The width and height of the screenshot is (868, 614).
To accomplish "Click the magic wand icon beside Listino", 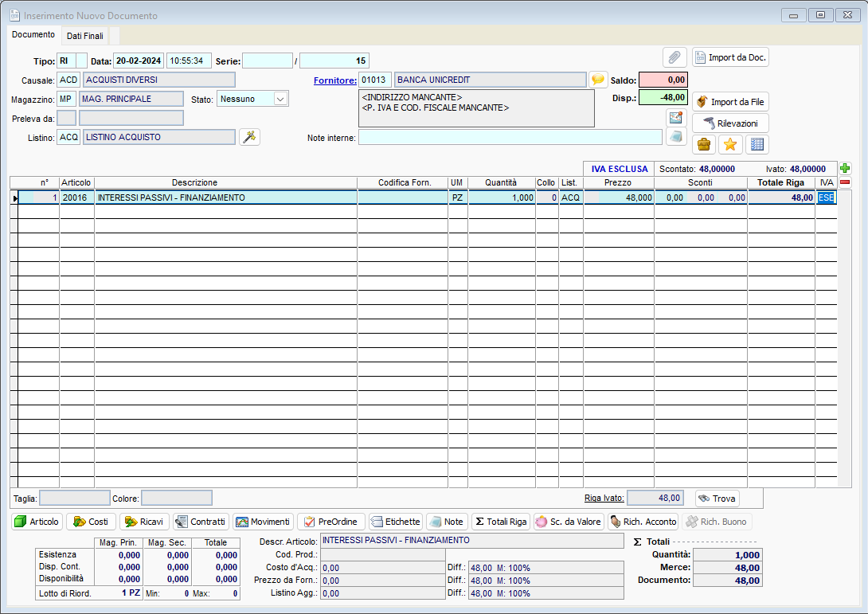I will point(249,137).
